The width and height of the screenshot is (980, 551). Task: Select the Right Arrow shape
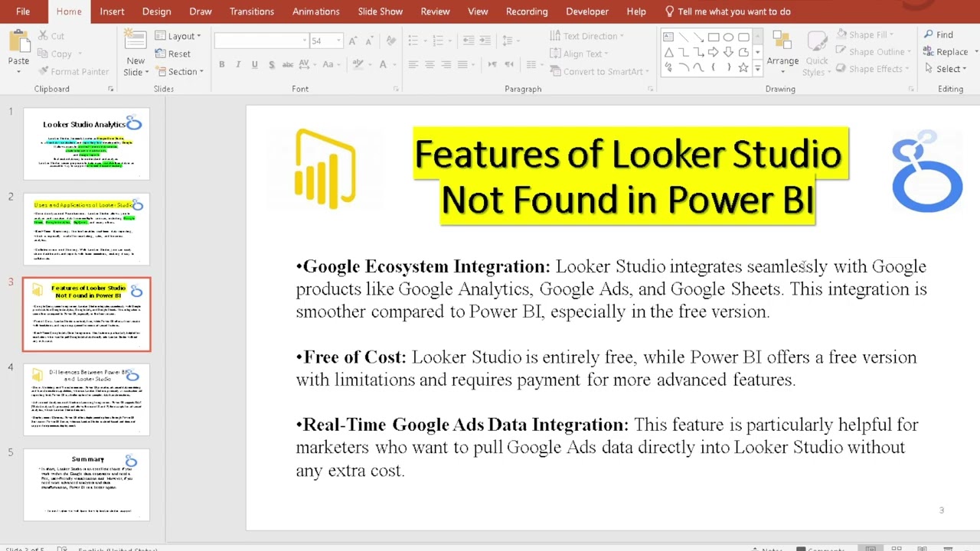(x=713, y=52)
